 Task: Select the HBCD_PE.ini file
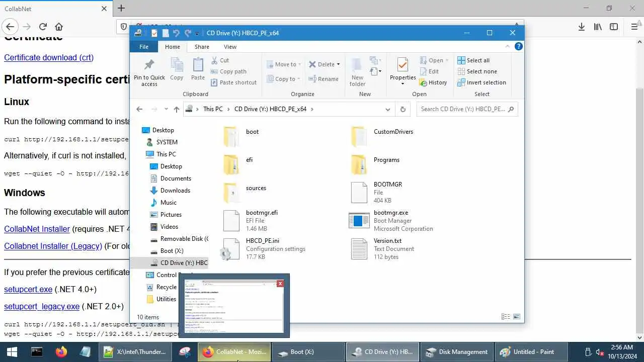[x=264, y=249]
